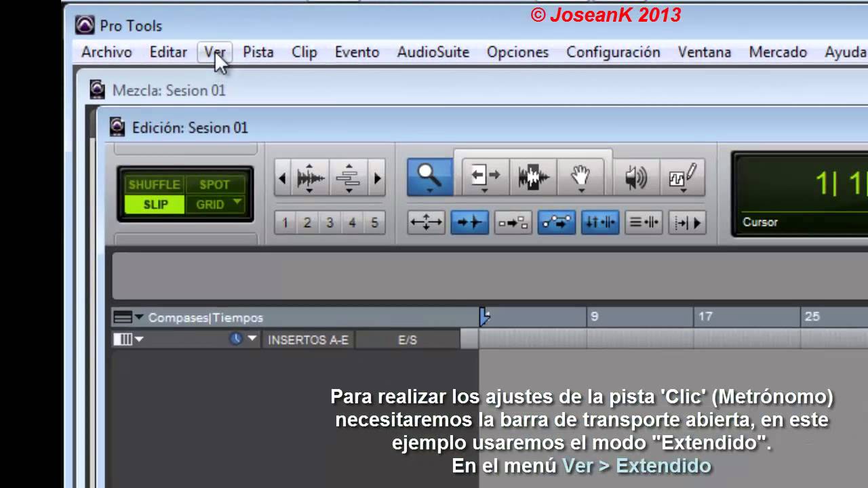
Task: Recall zoom preset 2
Action: 307,222
